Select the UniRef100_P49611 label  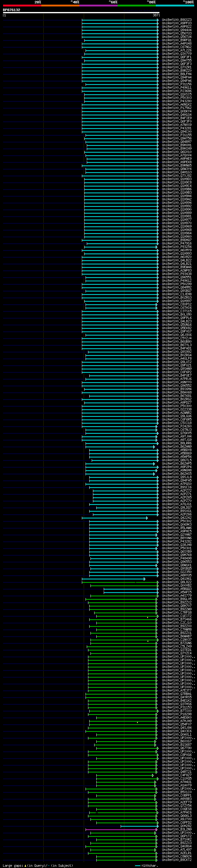tap(177, 88)
